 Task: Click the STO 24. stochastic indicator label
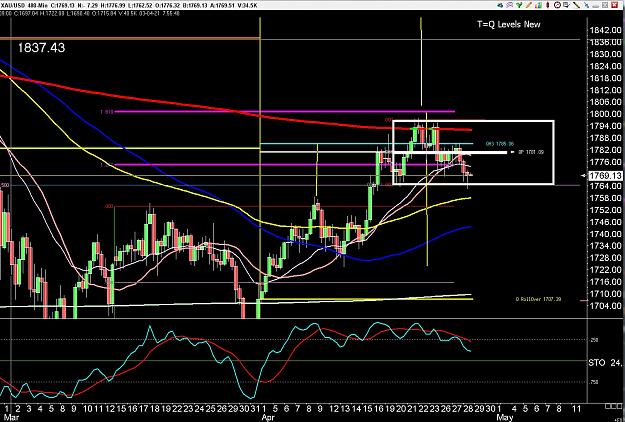click(x=605, y=363)
